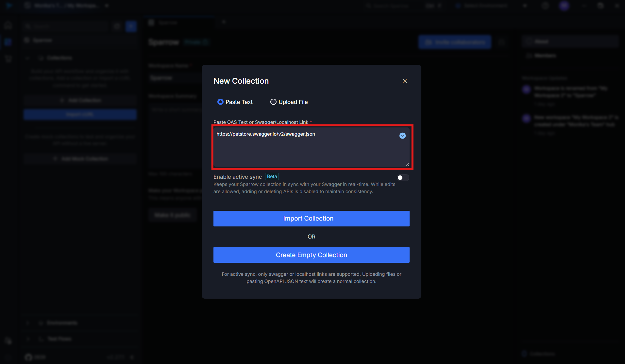Click the Create Empty Collection button

pos(312,255)
